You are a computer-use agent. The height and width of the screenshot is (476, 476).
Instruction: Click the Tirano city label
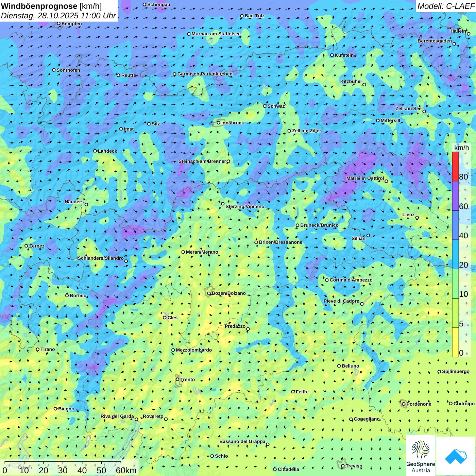[48, 349]
